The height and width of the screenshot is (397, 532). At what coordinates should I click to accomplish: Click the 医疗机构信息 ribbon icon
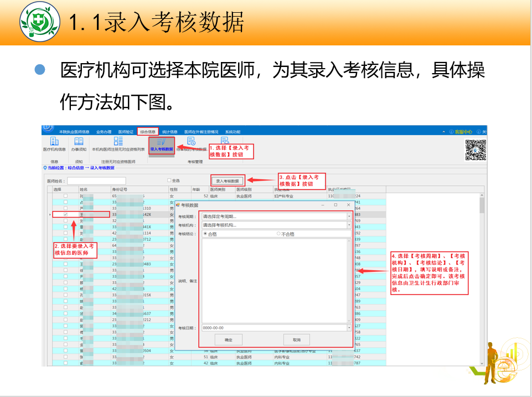(x=54, y=142)
